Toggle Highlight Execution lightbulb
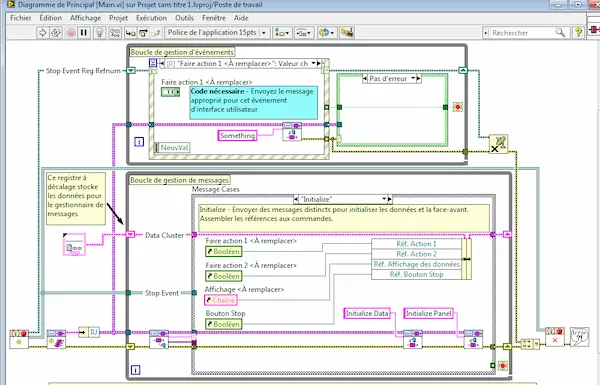600x385 pixels. point(99,33)
